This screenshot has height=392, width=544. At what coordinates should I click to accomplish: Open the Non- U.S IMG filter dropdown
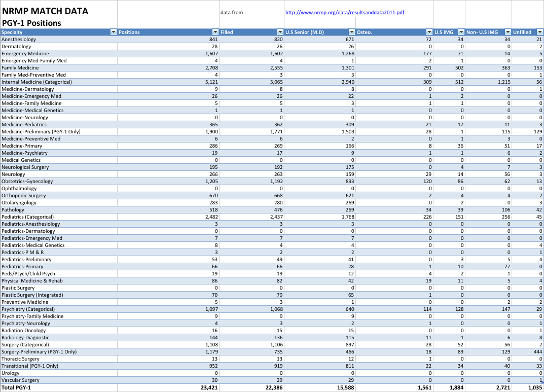[508, 32]
